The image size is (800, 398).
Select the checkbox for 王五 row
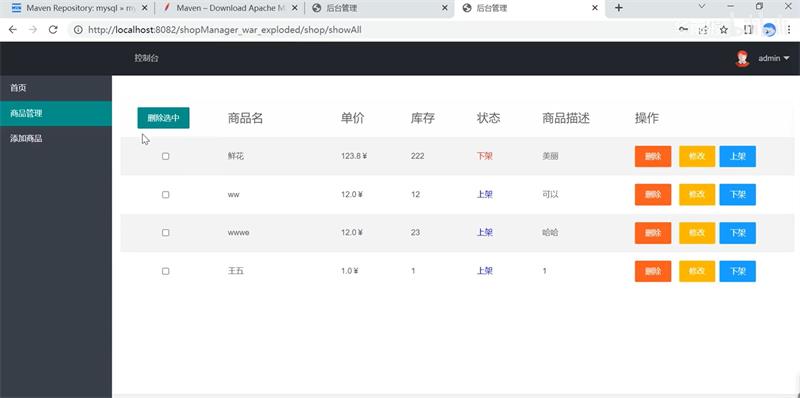[x=165, y=271]
